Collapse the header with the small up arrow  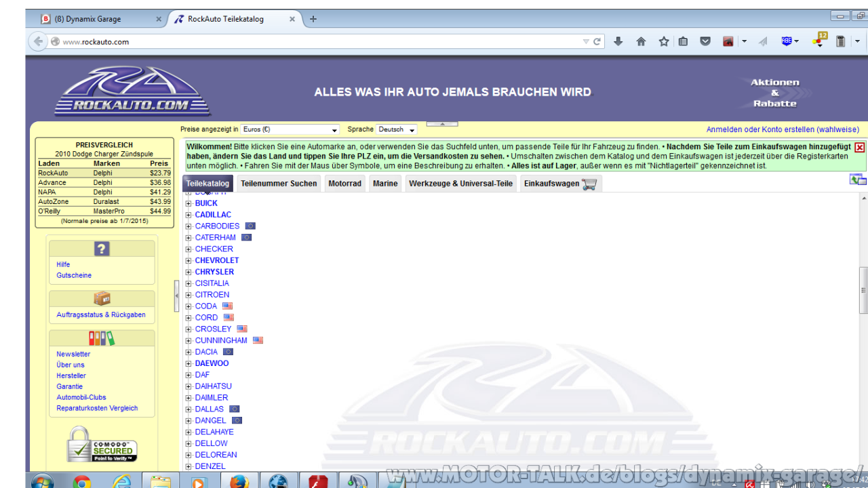pyautogui.click(x=442, y=124)
